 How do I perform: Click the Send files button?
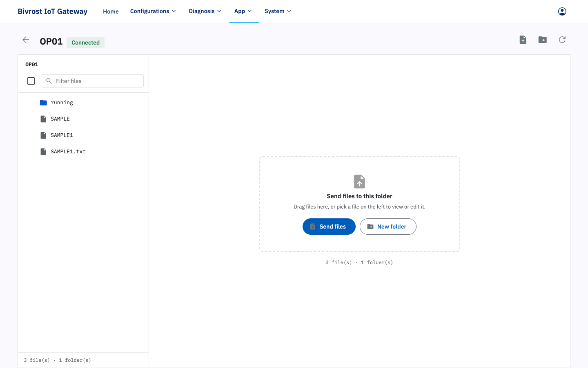tap(329, 227)
